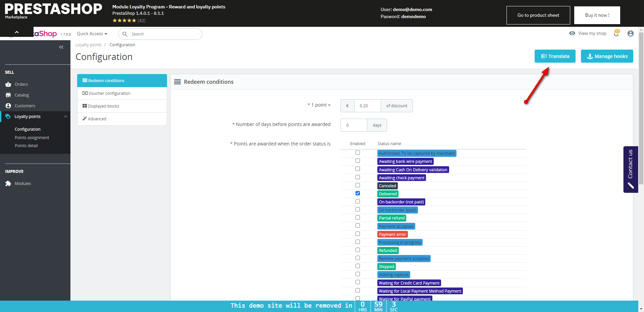Screen dimensions: 644x312
Task: Click the Voucher configuration money icon
Action: [85, 93]
